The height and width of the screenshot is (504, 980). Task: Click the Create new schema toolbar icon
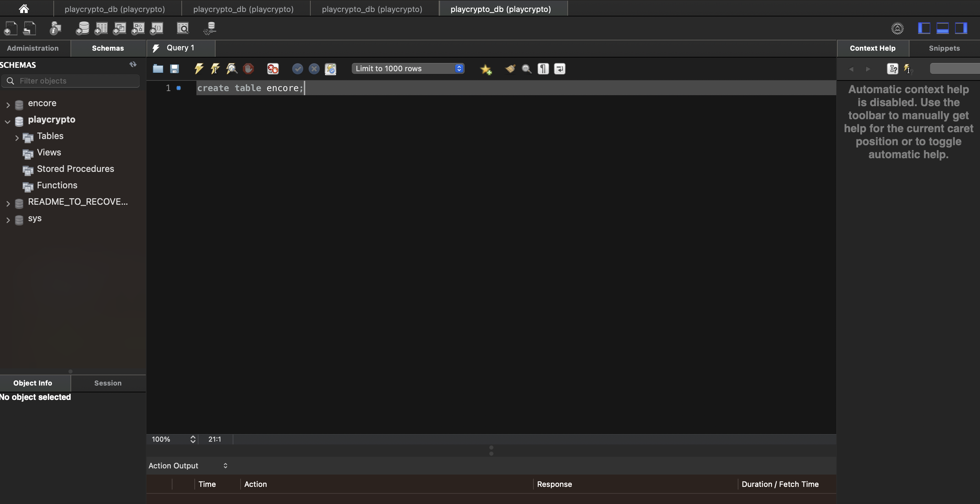point(82,28)
